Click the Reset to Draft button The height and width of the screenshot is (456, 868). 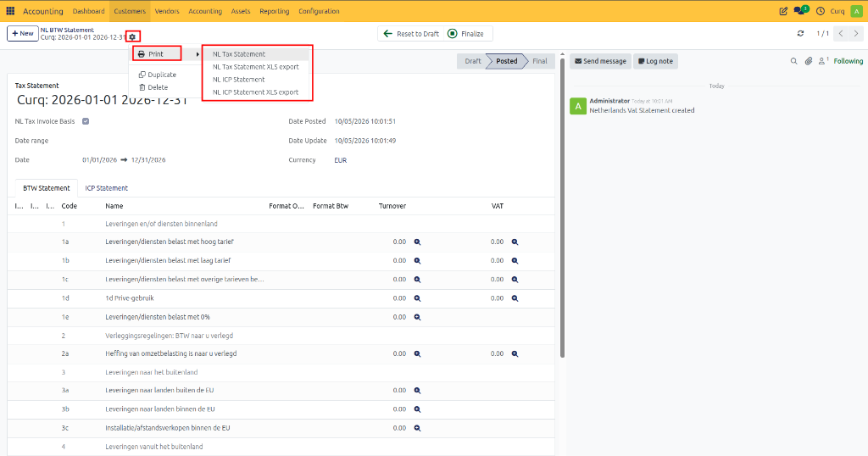(411, 34)
